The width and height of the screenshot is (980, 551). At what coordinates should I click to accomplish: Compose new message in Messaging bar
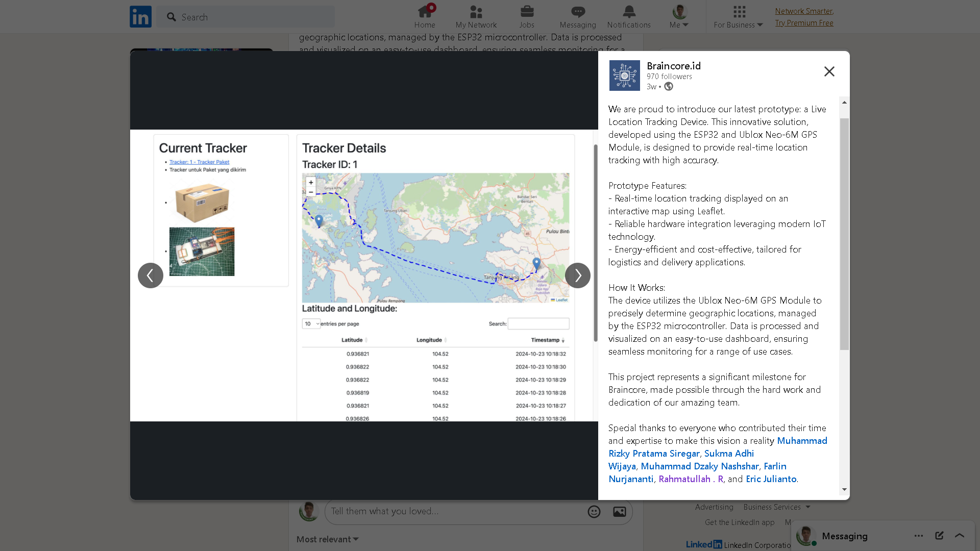click(939, 536)
